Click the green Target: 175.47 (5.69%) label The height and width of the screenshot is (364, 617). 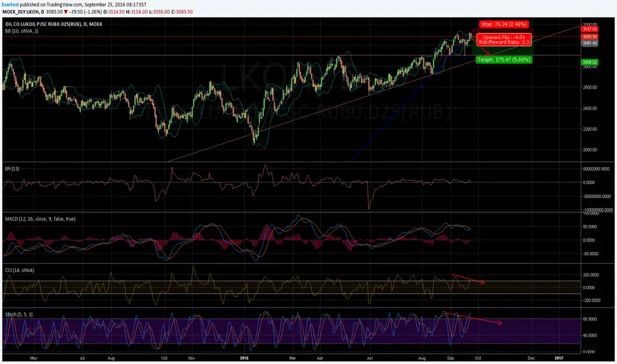504,60
